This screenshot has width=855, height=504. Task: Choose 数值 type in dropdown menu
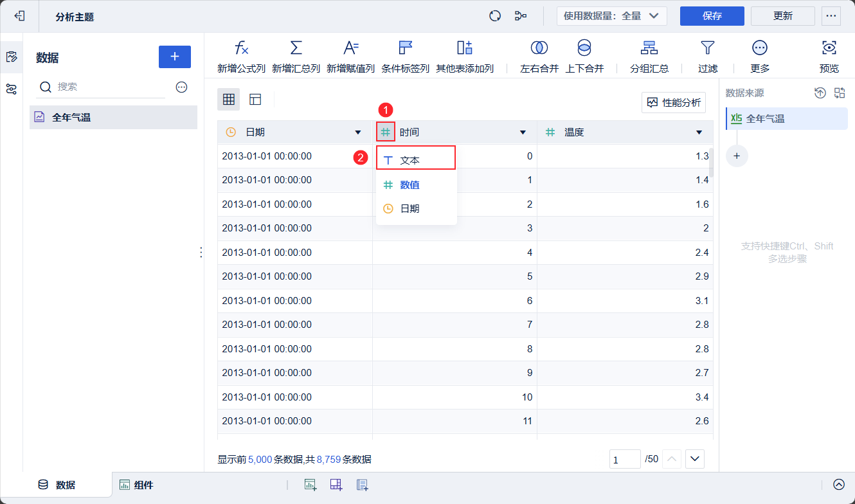(416, 184)
